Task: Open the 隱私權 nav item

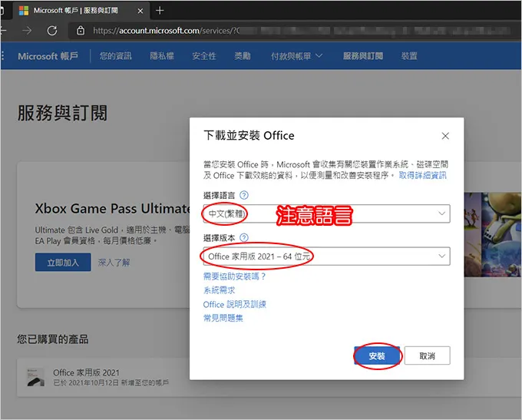Action: 162,56
